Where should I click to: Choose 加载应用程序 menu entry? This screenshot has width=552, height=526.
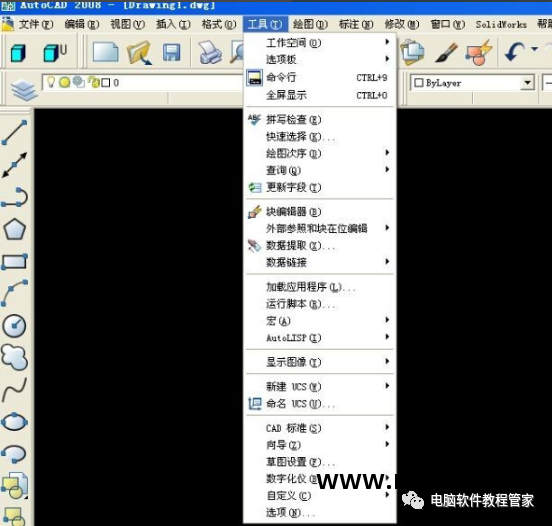tap(320, 287)
